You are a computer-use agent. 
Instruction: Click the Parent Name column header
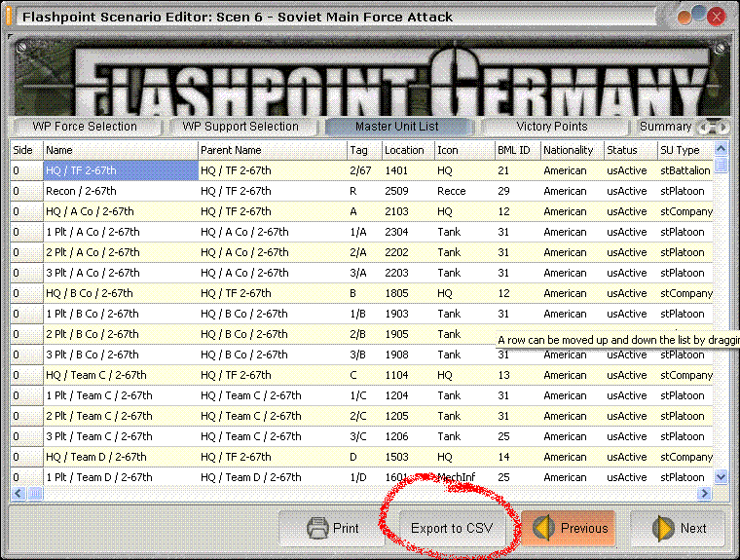273,150
